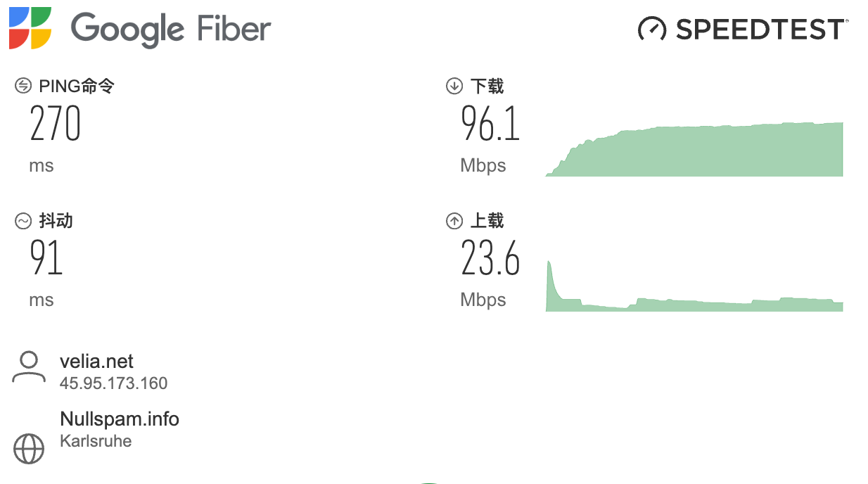This screenshot has height=484, width=868.
Task: Click the 96.1 Mbps download value
Action: point(490,124)
